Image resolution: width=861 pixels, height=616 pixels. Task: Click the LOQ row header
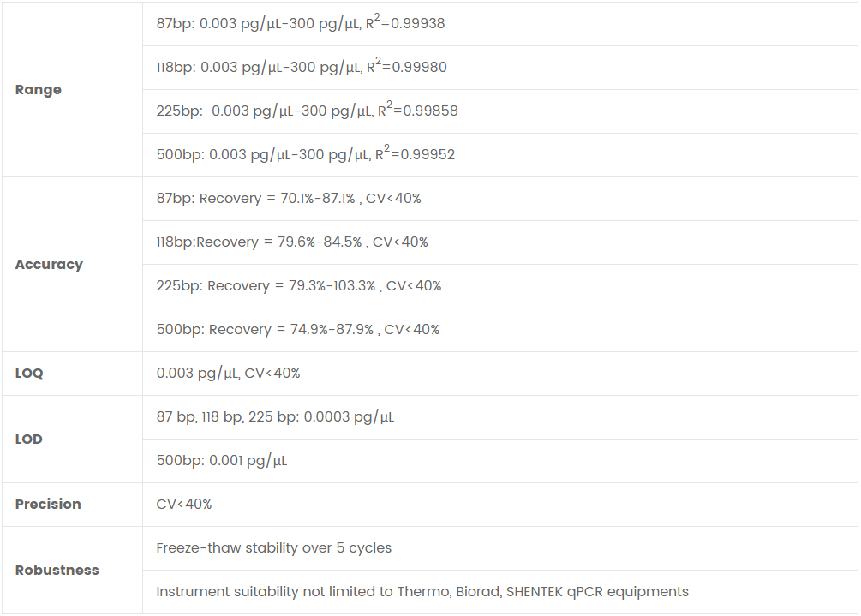point(29,374)
